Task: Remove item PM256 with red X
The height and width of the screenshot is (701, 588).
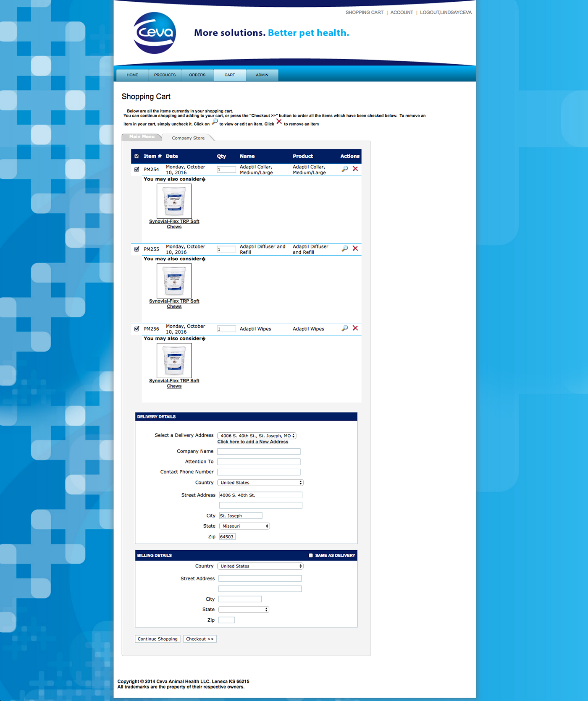Action: [x=355, y=328]
